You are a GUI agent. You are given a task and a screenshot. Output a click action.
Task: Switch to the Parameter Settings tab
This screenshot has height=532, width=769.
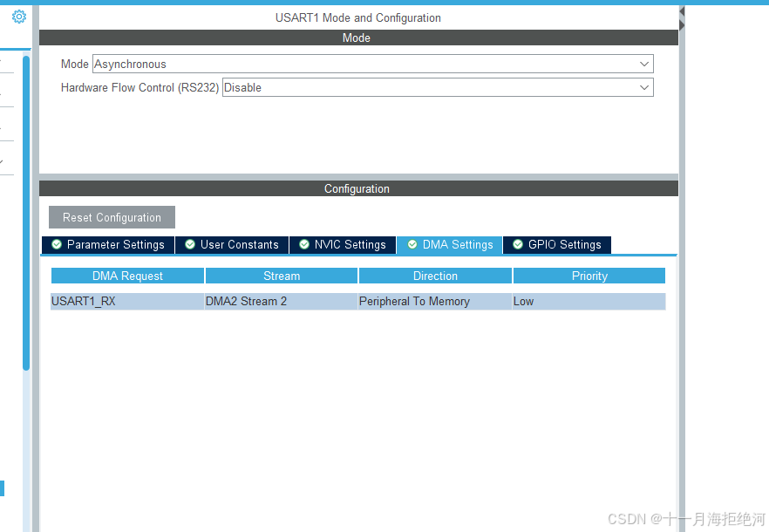(108, 244)
